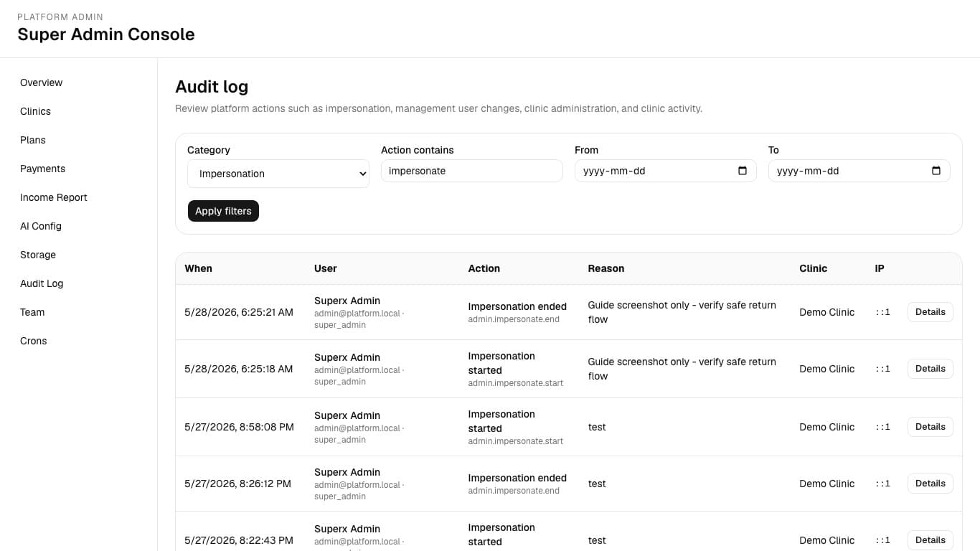The height and width of the screenshot is (551, 980).
Task: Click timestamp 5/28/2026, 6:25:18 AM
Action: click(x=239, y=369)
